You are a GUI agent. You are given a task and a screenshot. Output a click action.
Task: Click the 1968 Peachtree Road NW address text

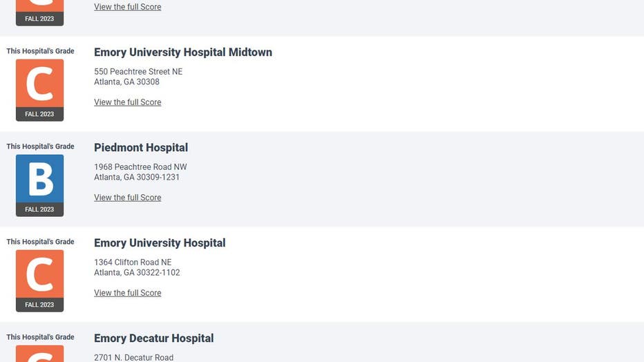pyautogui.click(x=140, y=167)
